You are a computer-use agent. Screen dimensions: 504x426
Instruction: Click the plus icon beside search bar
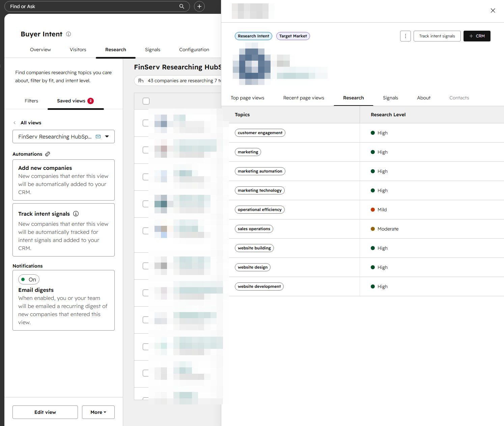tap(199, 6)
